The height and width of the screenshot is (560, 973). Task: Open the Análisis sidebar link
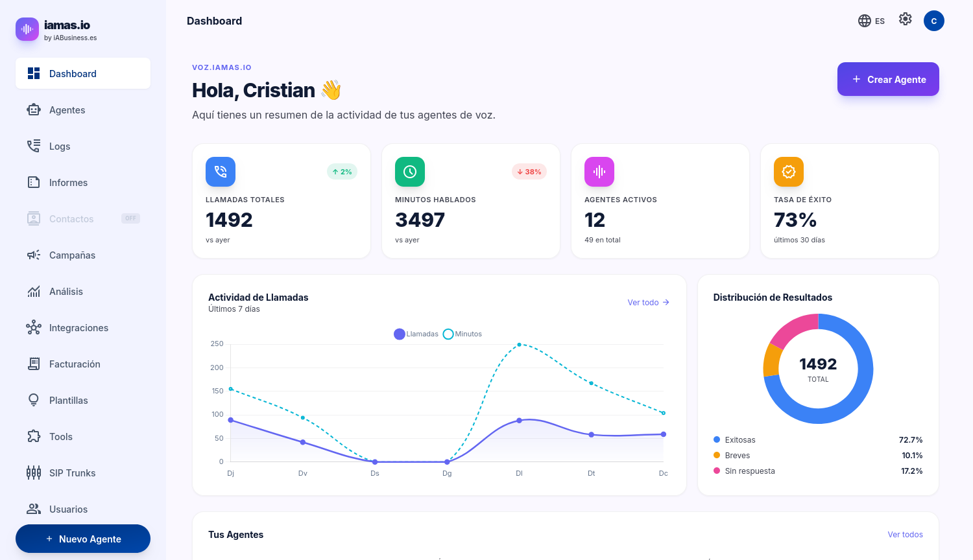[x=83, y=291]
